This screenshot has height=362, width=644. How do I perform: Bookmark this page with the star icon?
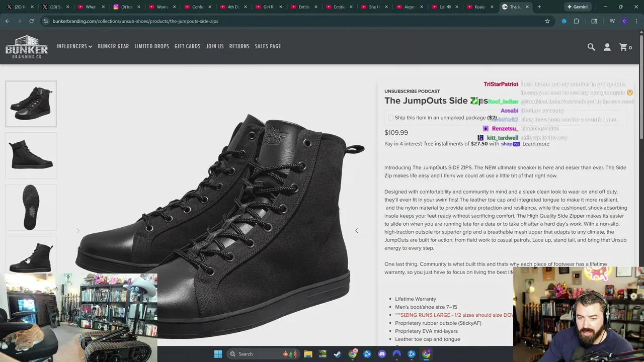point(547,21)
